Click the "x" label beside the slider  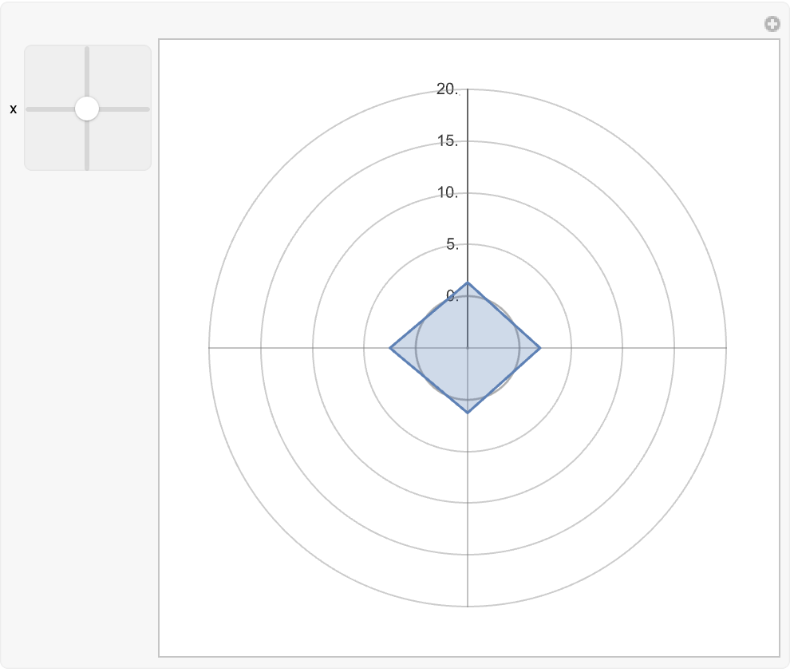pos(13,109)
